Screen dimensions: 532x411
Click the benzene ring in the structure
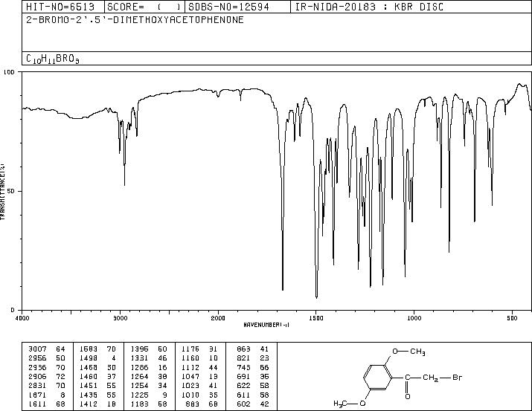tap(378, 378)
